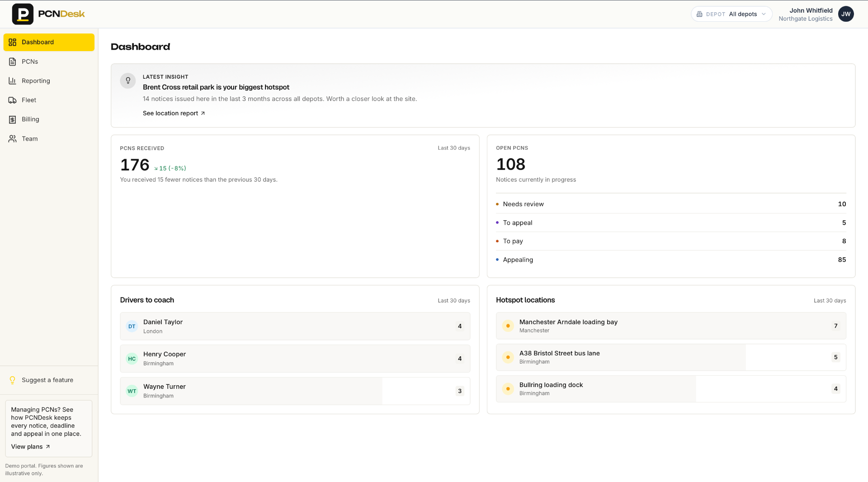The height and width of the screenshot is (482, 868).
Task: Click the Billing receipt icon
Action: (13, 119)
